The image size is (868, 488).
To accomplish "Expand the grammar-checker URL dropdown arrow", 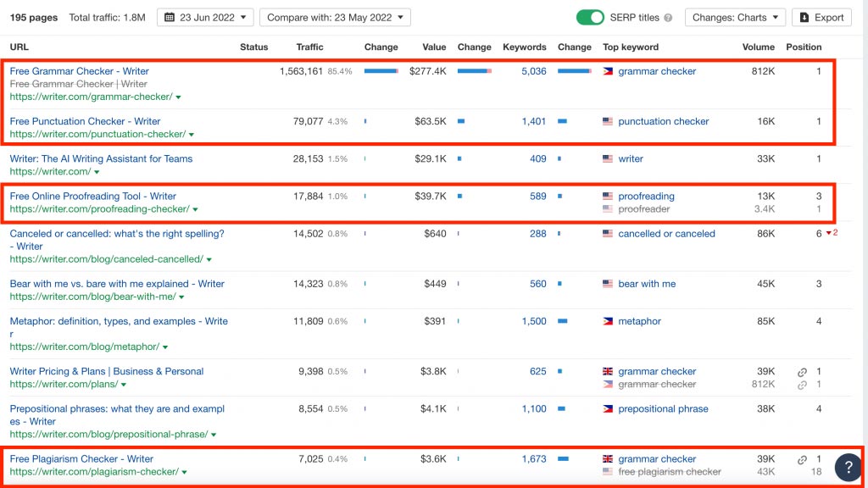I will (x=178, y=97).
